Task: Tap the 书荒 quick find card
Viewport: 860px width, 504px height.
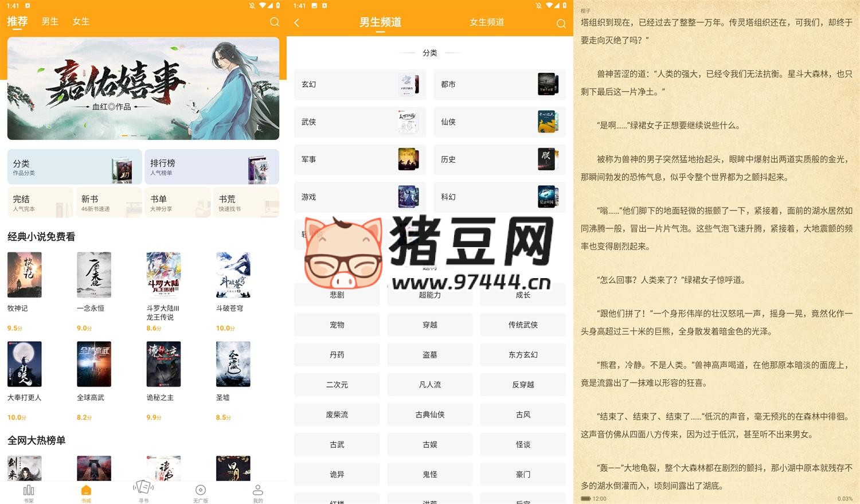Action: tap(247, 202)
